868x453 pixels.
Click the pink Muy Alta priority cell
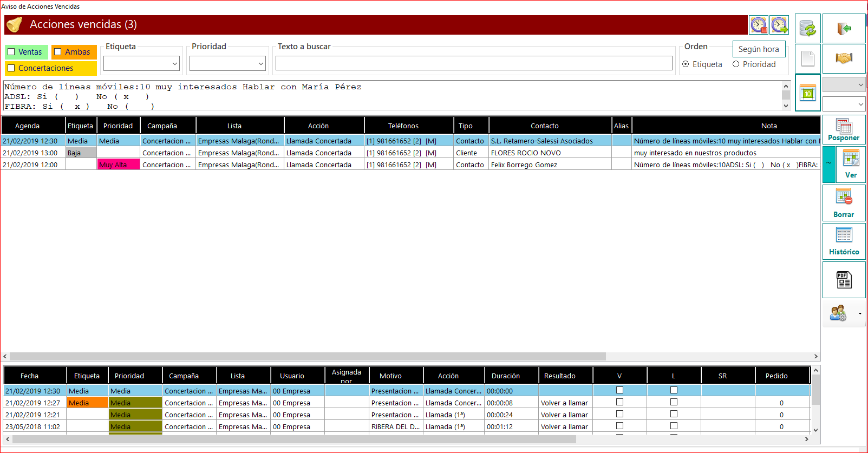tap(119, 165)
